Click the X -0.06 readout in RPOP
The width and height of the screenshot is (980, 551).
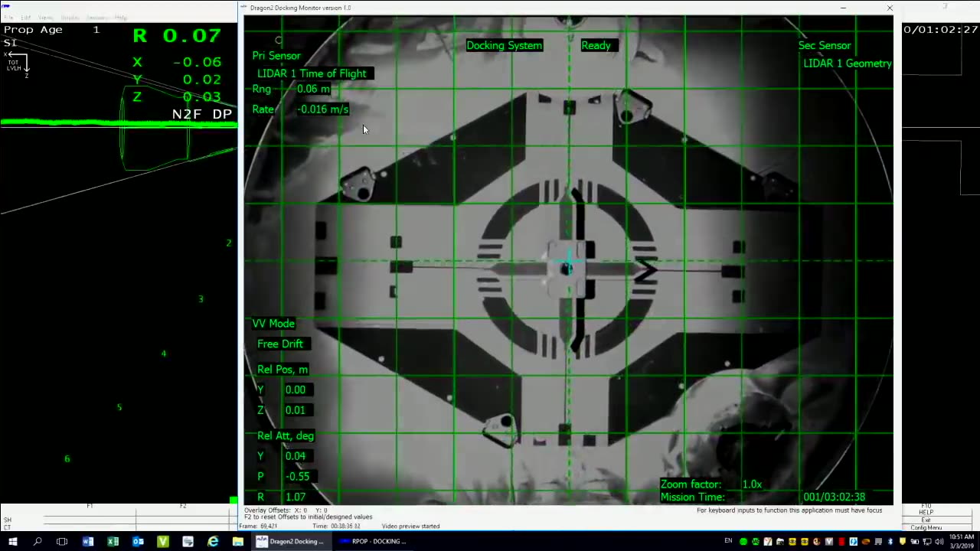point(177,62)
